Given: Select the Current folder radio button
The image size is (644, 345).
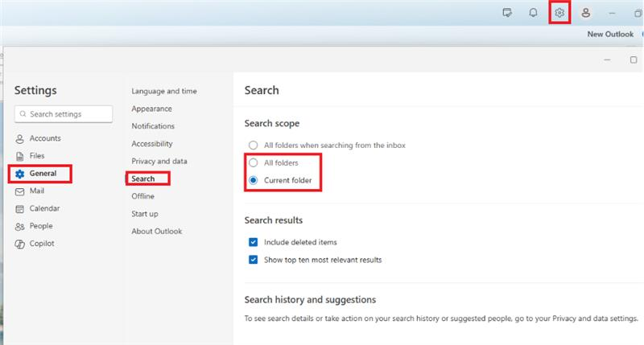Looking at the screenshot, I should [254, 180].
